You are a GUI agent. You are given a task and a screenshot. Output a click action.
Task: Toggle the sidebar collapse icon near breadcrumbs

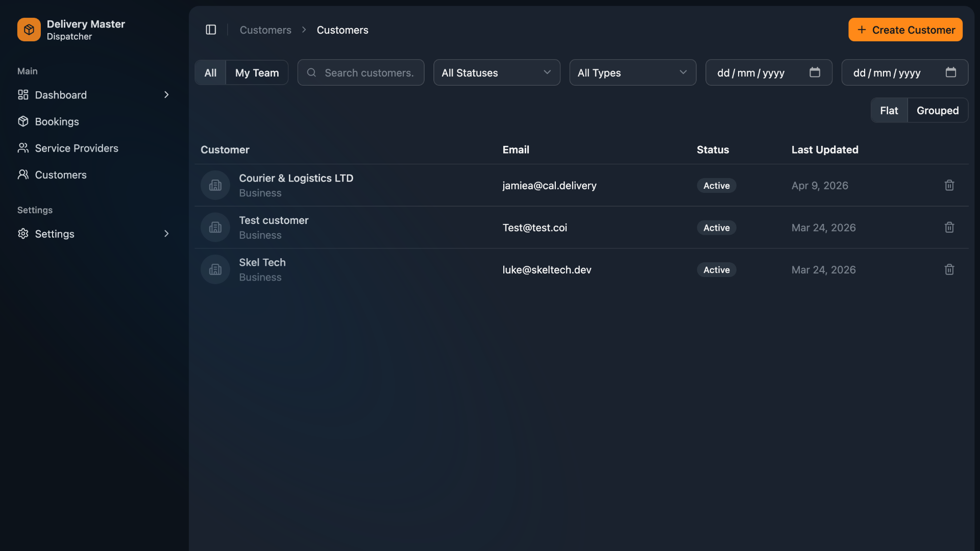211,29
